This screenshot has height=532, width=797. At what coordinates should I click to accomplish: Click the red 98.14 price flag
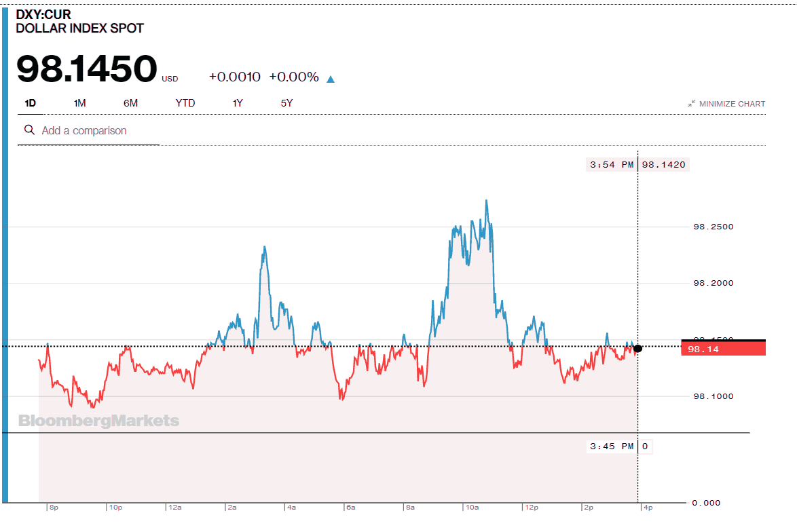pos(723,348)
